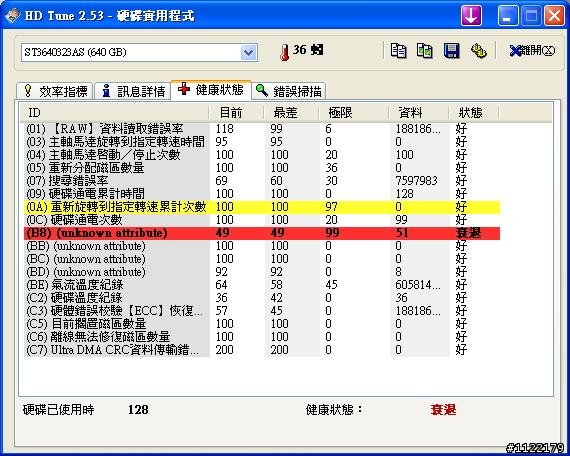Select the (BE) 氣流溫度紀錄 row
The height and width of the screenshot is (456, 570).
point(262,285)
